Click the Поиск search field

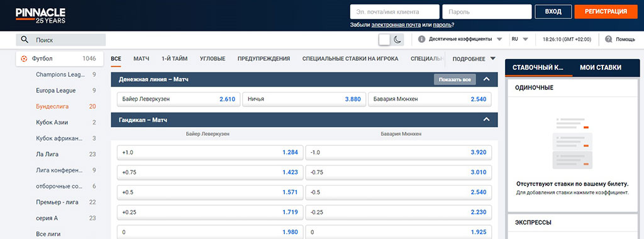coord(61,40)
